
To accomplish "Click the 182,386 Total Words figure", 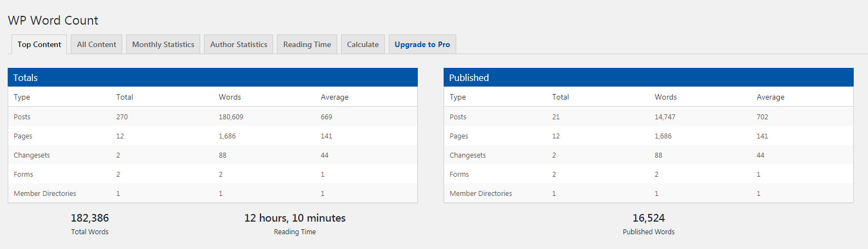I will [90, 218].
